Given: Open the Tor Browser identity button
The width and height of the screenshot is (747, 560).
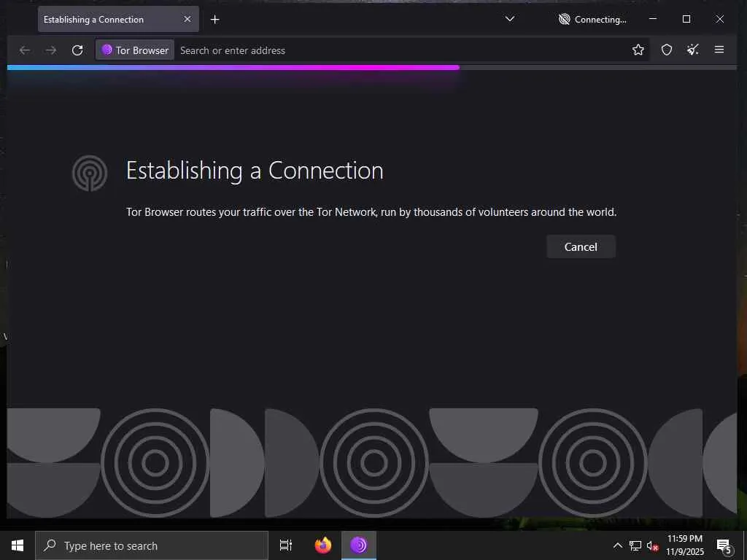Looking at the screenshot, I should pyautogui.click(x=135, y=50).
